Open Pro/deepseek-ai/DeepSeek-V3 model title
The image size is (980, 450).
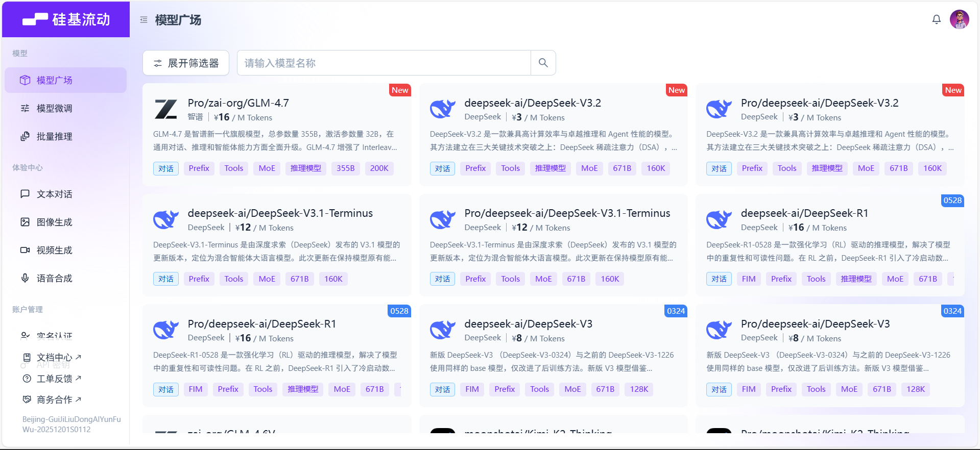tap(816, 324)
